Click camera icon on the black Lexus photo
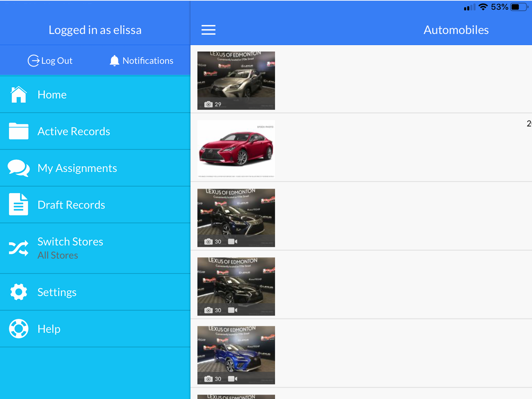The height and width of the screenshot is (399, 532). 208,310
